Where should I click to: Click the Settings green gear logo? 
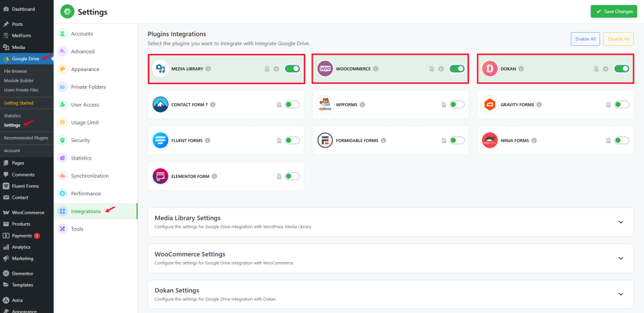click(x=67, y=12)
